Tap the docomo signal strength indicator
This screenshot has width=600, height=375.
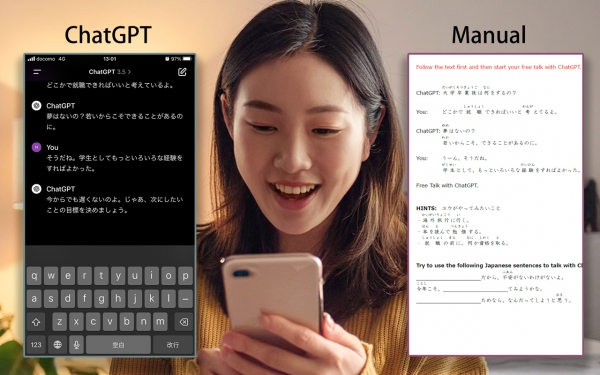(31, 59)
